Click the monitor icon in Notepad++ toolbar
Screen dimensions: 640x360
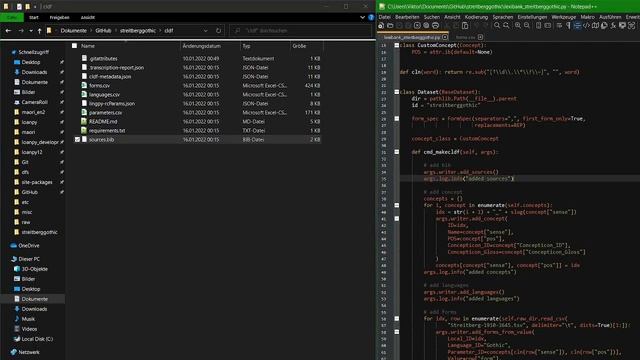[x=622, y=25]
